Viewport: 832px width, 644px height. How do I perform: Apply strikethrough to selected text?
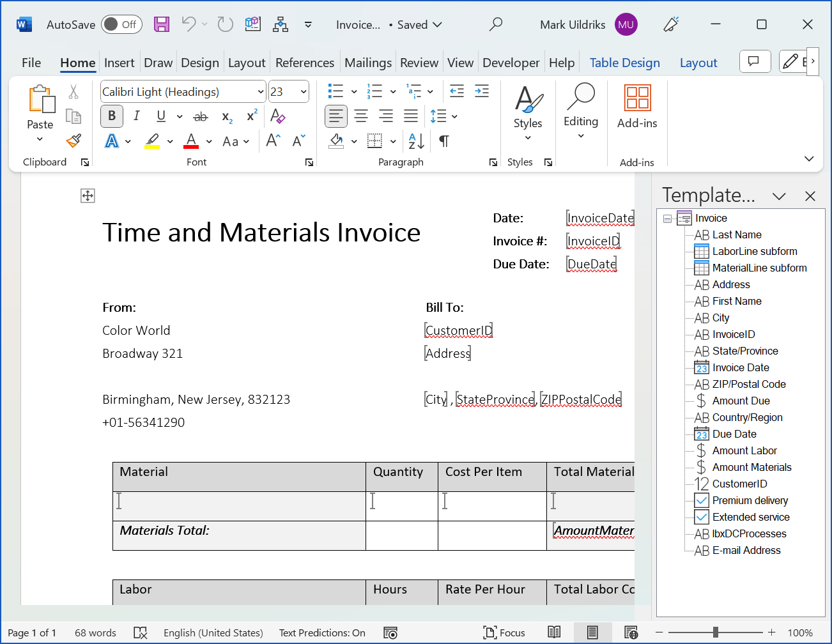[201, 116]
